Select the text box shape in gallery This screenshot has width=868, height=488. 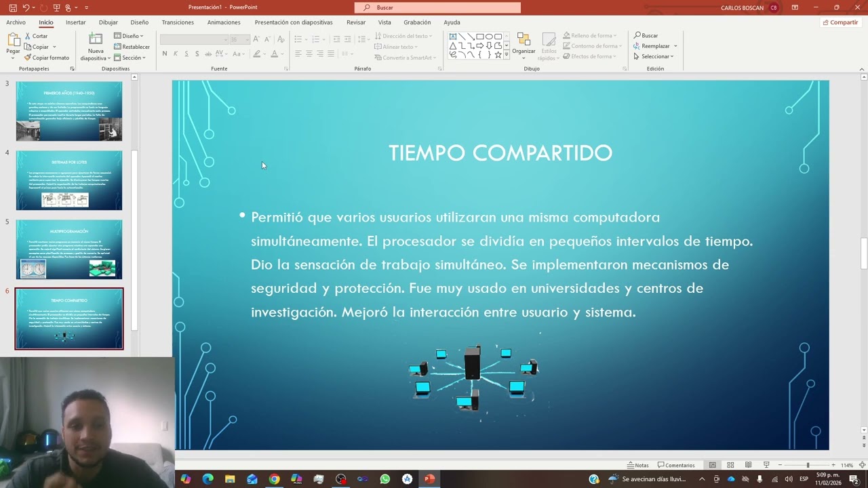tap(453, 37)
